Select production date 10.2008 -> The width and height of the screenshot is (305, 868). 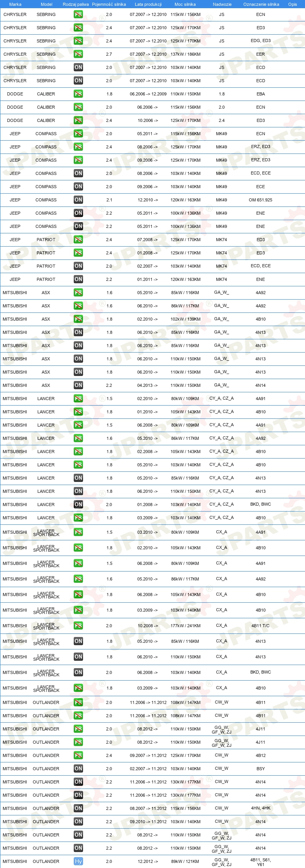[x=147, y=626]
